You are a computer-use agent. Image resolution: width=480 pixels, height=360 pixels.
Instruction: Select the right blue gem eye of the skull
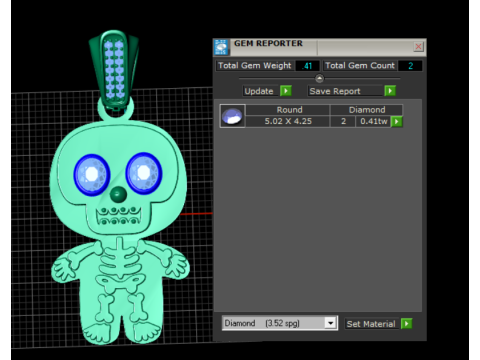coord(144,173)
